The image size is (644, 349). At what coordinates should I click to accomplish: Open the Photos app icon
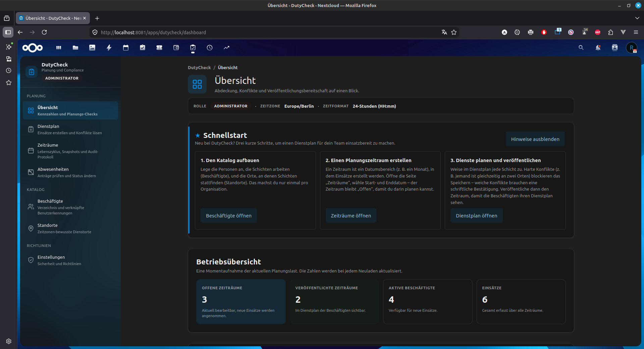(92, 48)
